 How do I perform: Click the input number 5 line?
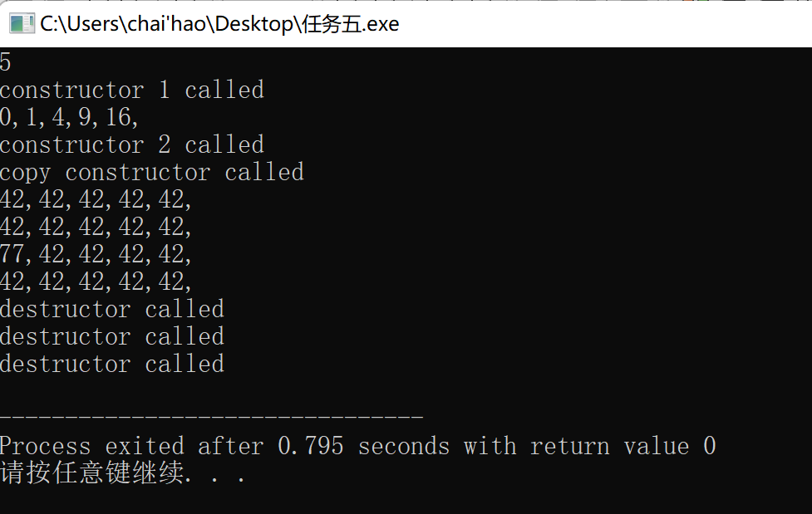coord(6,62)
